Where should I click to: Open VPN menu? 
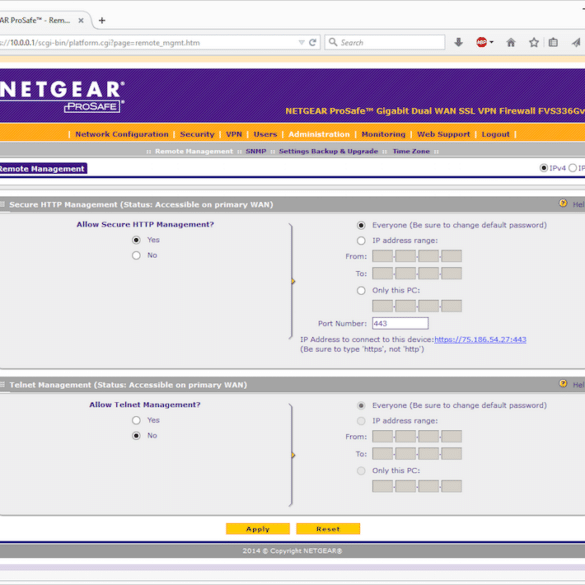point(234,134)
